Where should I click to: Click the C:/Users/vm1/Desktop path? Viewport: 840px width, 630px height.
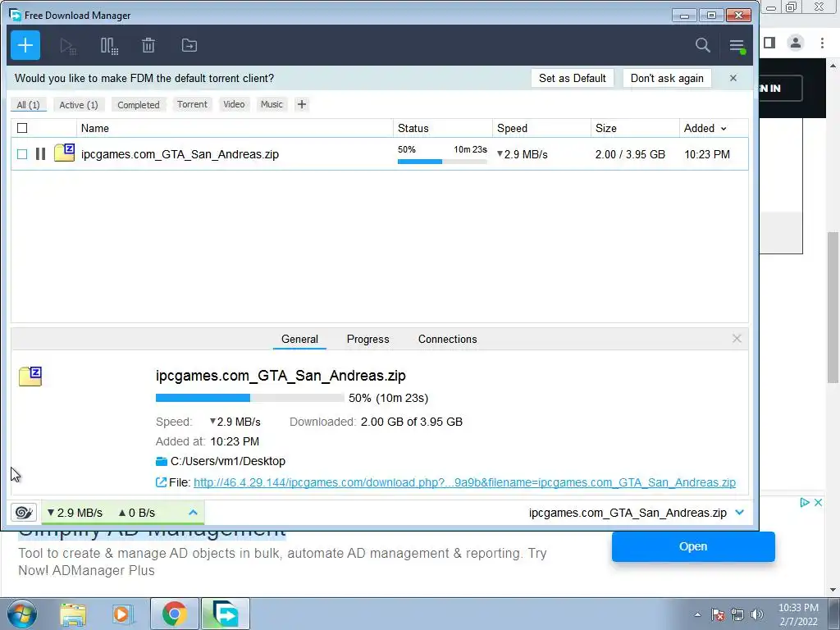pos(228,461)
